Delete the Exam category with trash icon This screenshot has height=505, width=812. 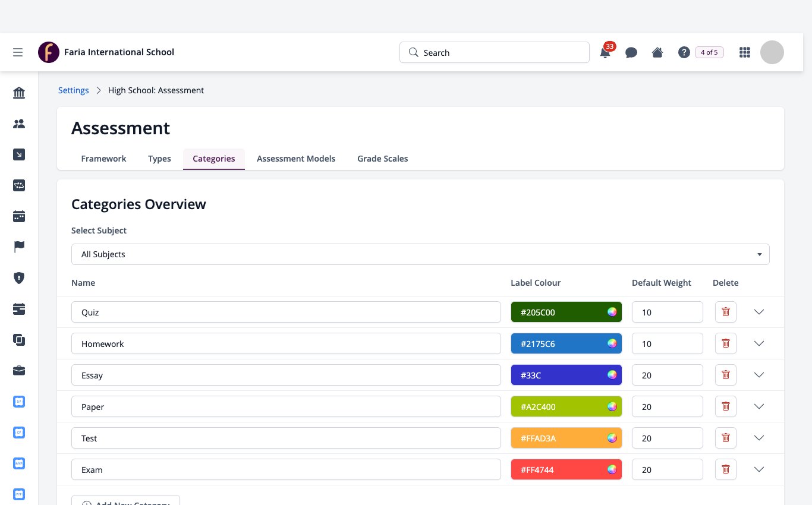[726, 469]
